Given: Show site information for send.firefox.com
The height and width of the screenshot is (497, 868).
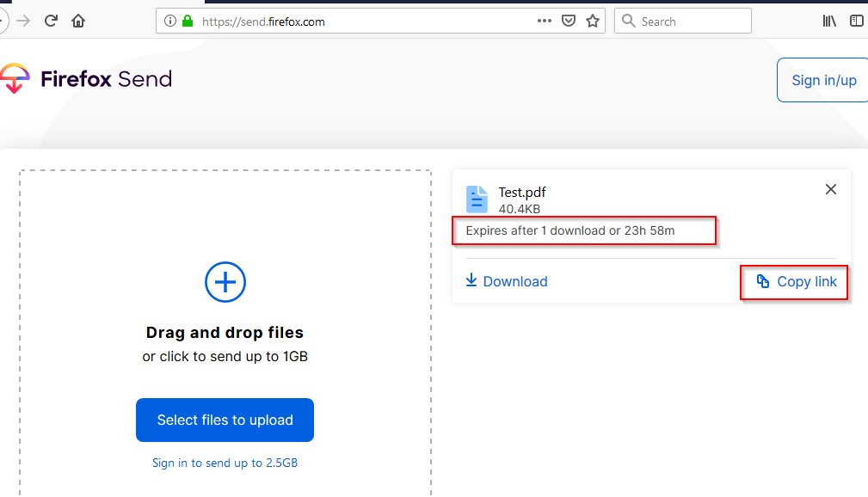Looking at the screenshot, I should tap(169, 21).
